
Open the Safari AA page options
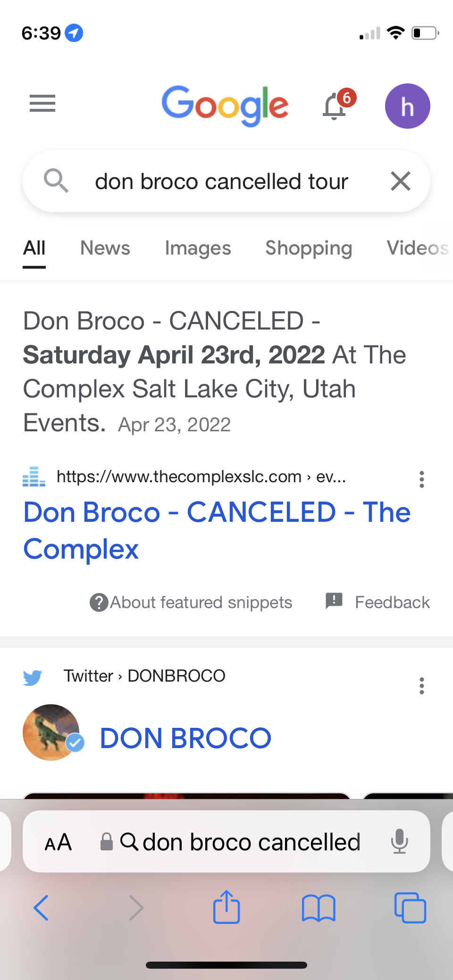pyautogui.click(x=58, y=842)
